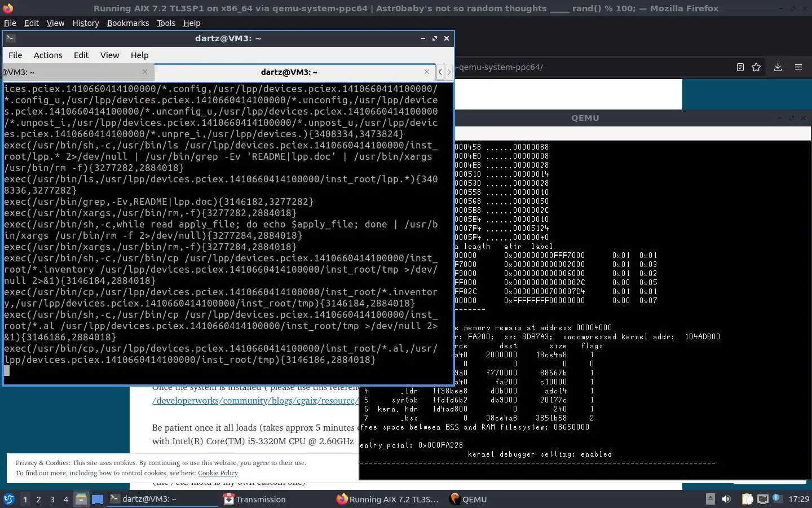
Task: Switch to workspace 2
Action: pos(38,500)
